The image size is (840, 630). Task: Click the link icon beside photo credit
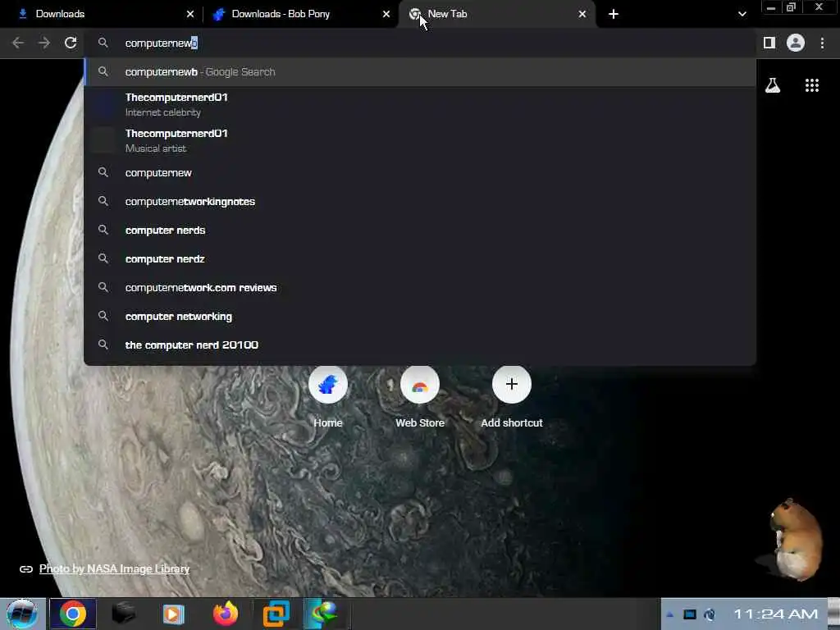pyautogui.click(x=25, y=569)
